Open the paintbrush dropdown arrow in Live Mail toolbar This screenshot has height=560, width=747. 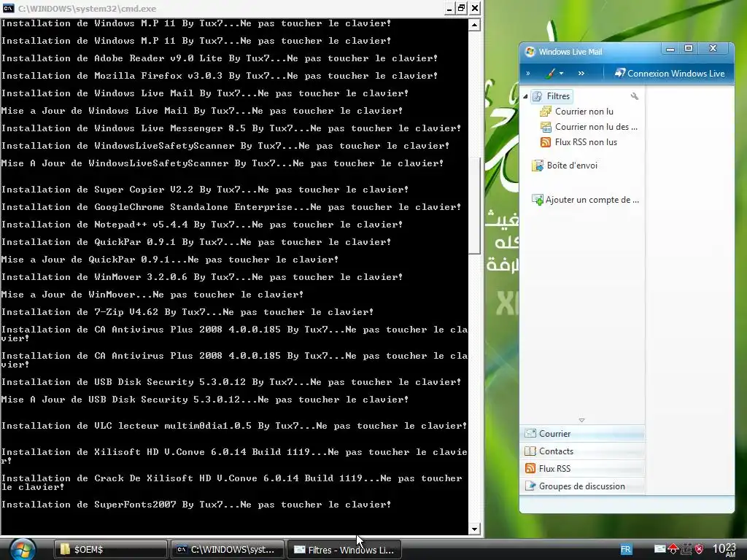(x=561, y=74)
